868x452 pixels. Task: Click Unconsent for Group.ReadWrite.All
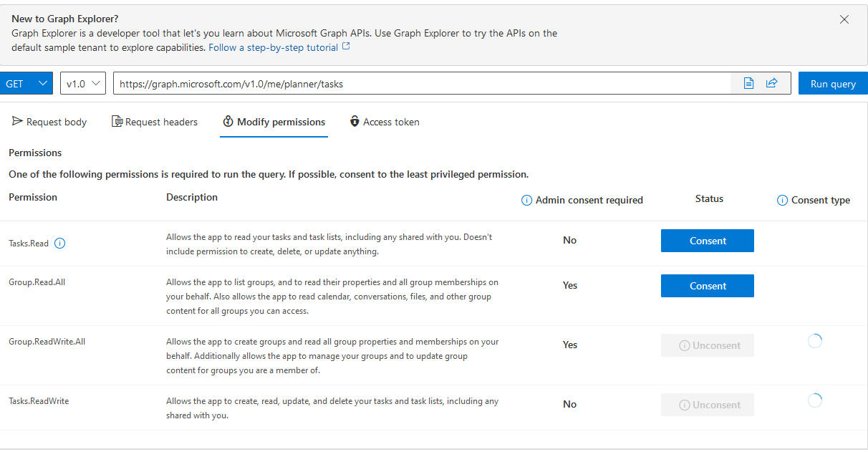[708, 345]
